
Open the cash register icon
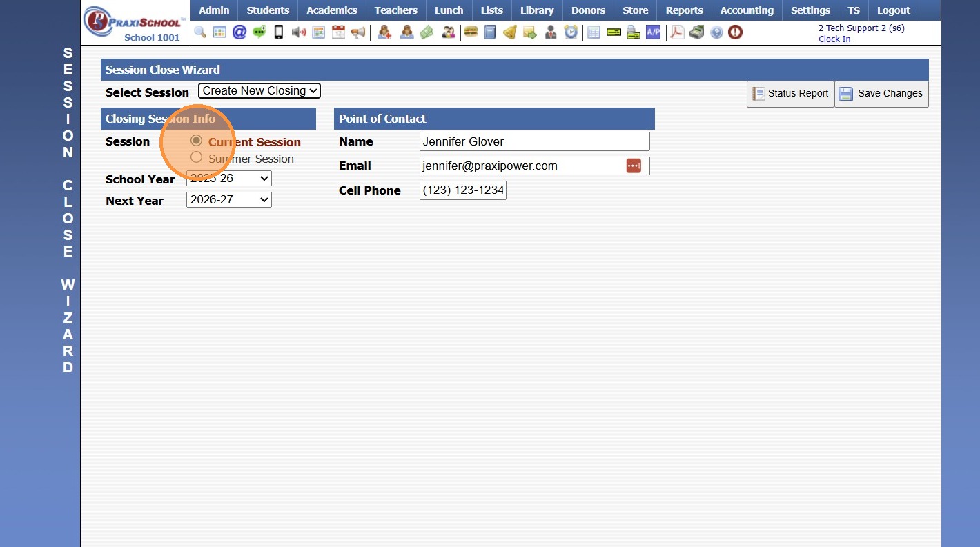tap(697, 32)
